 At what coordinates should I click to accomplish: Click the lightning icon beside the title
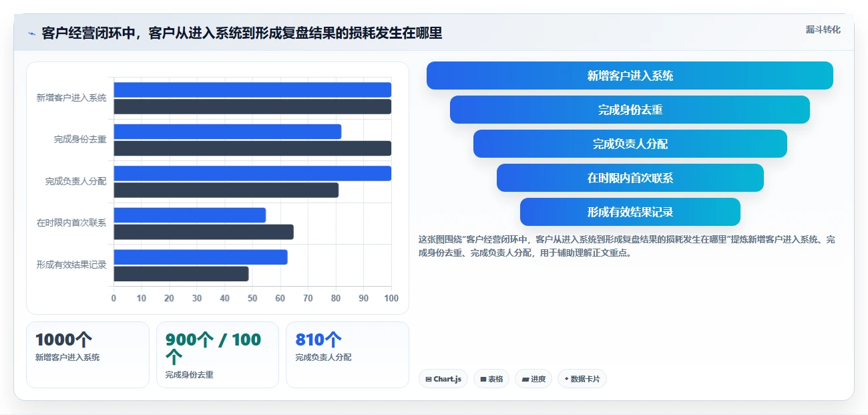31,33
